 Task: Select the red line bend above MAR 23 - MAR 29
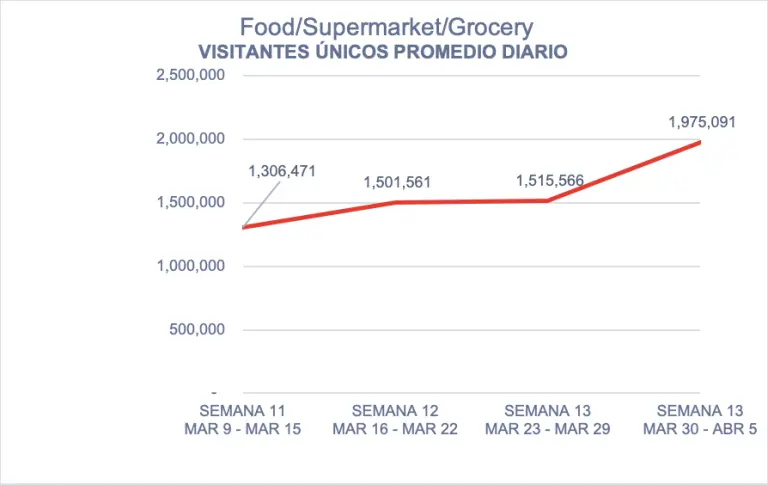pos(549,201)
